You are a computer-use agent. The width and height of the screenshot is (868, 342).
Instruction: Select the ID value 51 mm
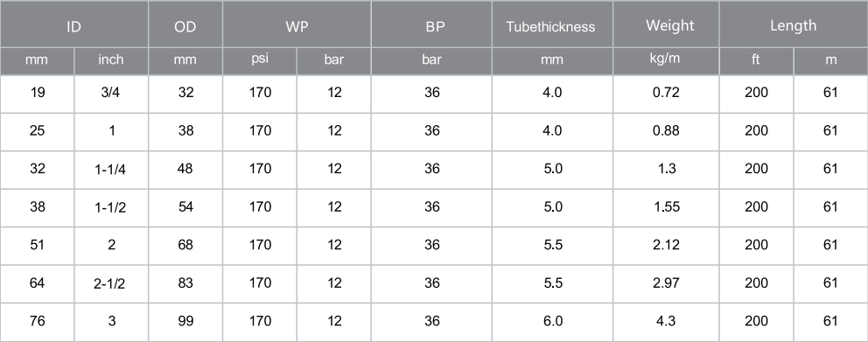pos(37,246)
